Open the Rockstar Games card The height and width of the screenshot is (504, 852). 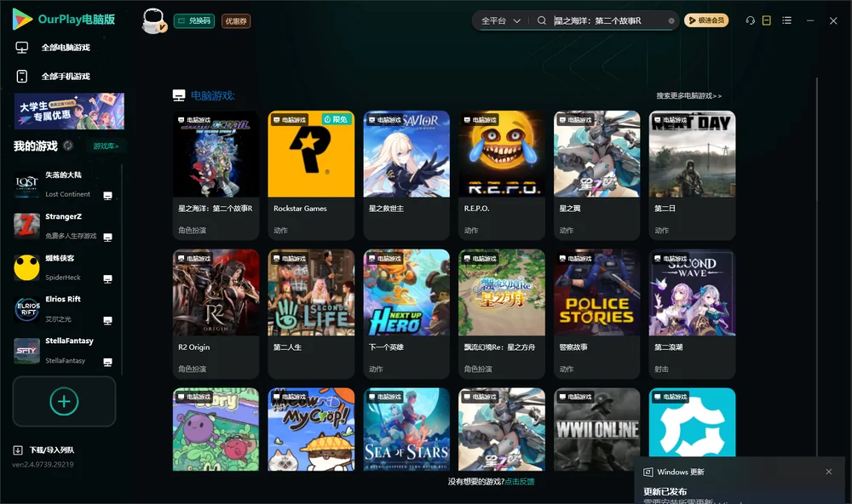pos(311,175)
